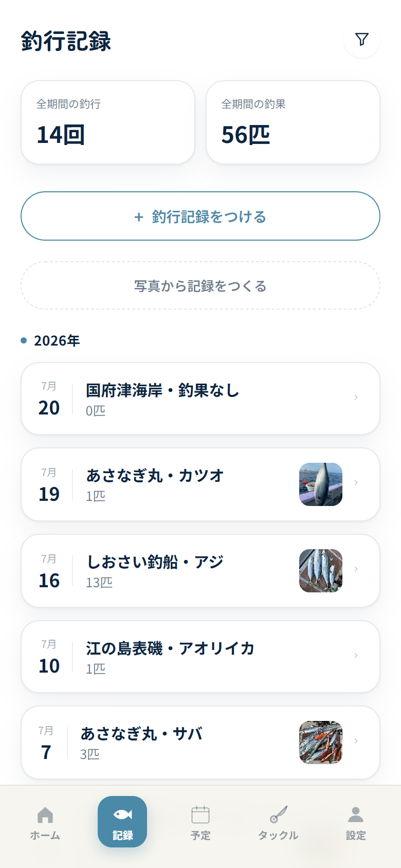Open the 設定 person icon
The width and height of the screenshot is (401, 868).
click(356, 815)
